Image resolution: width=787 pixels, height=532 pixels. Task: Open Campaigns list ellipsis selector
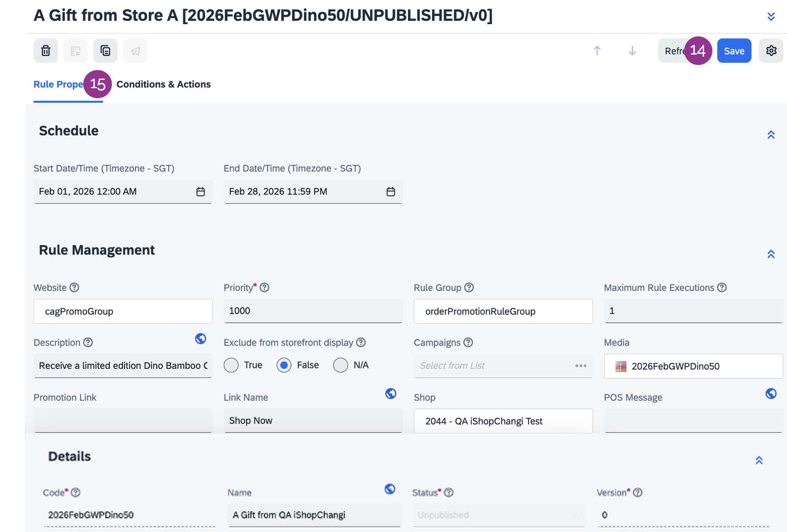pos(580,366)
